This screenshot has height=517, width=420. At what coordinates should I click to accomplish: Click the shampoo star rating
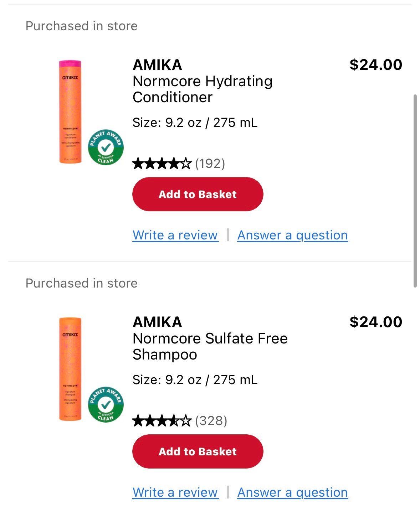(x=162, y=421)
